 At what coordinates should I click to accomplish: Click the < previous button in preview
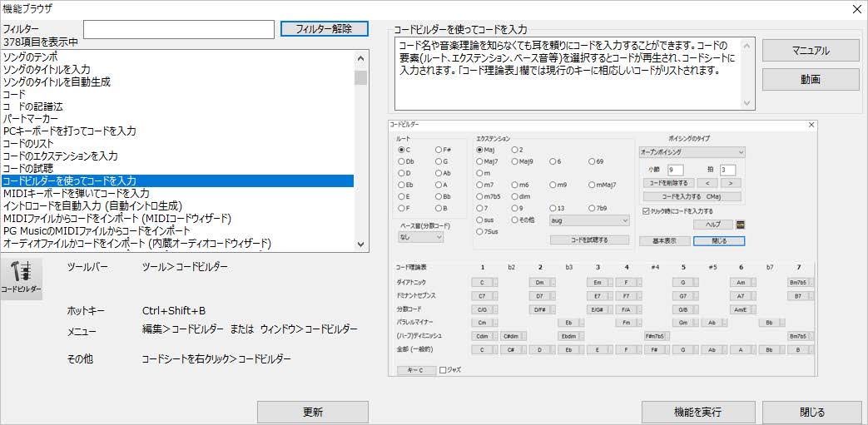coord(707,183)
